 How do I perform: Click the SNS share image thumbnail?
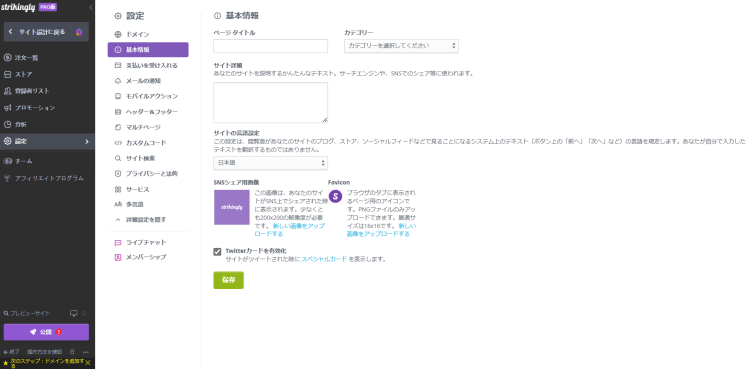click(x=232, y=207)
